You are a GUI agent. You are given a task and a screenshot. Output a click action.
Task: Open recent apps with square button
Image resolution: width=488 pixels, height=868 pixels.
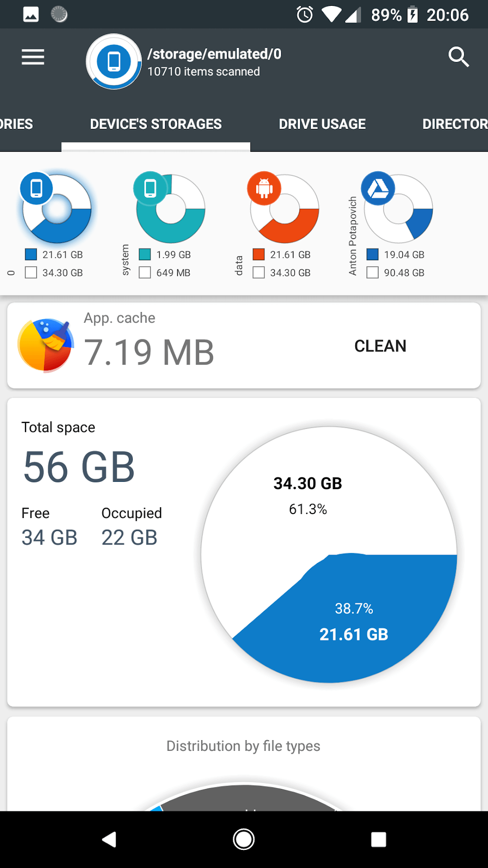(x=378, y=839)
